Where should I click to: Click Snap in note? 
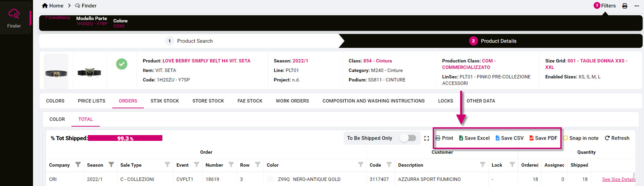(x=581, y=138)
